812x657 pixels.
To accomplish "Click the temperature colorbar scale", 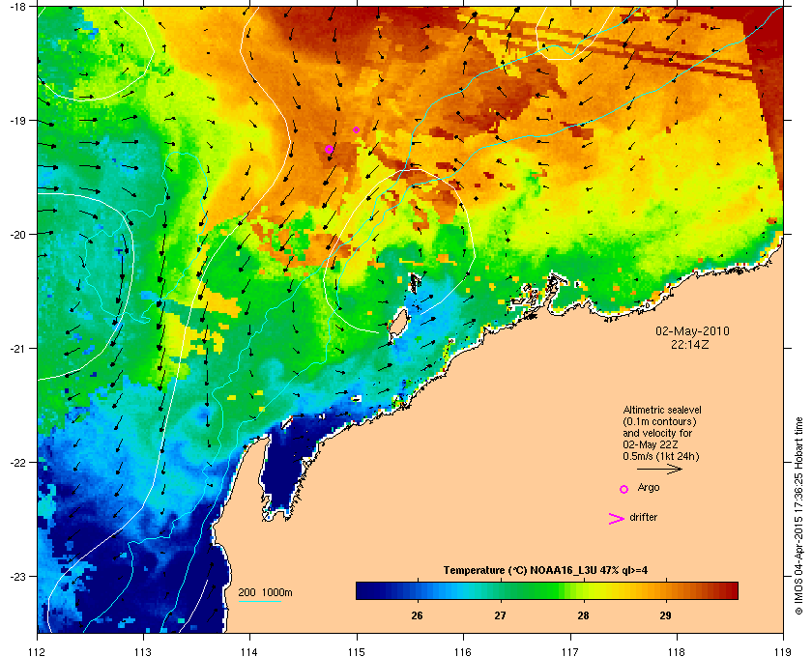I will coord(547,590).
